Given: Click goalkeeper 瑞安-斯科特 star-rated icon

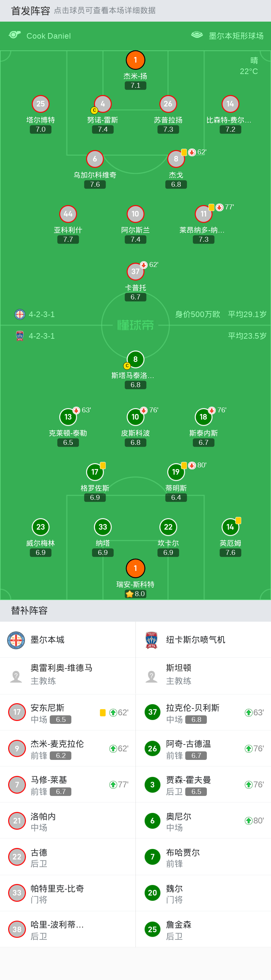Looking at the screenshot, I should 135,568.
